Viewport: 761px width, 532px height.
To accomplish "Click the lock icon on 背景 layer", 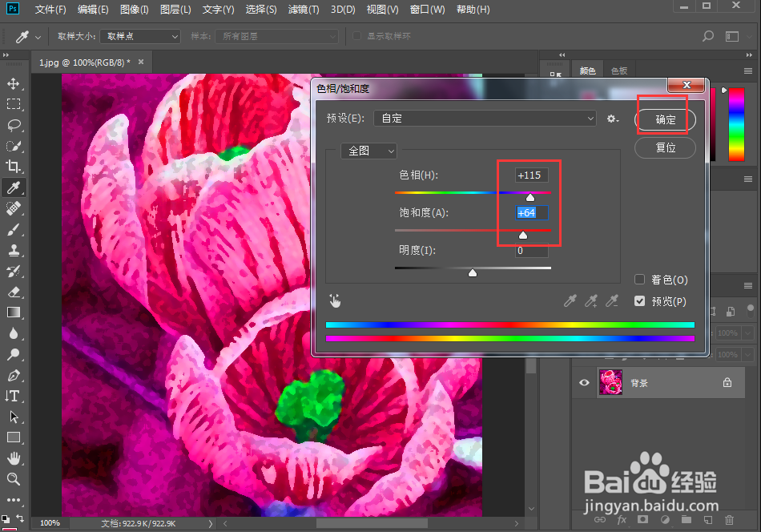I will pyautogui.click(x=727, y=382).
